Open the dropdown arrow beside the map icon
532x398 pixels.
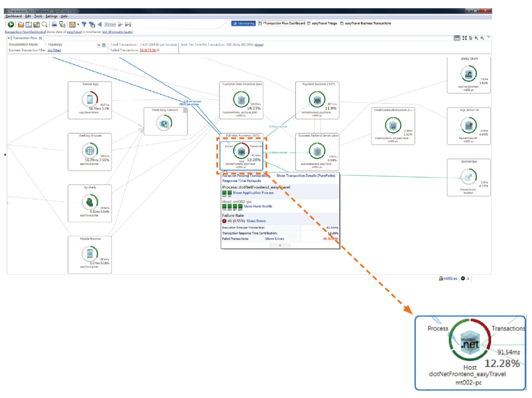point(78,25)
